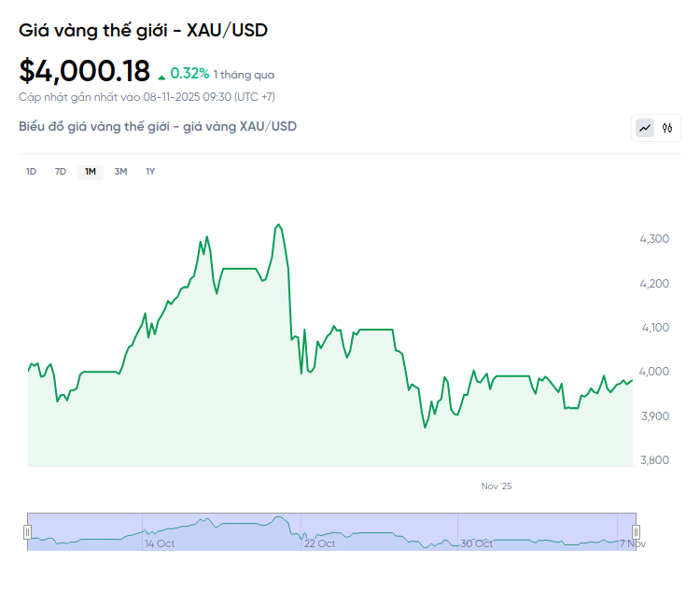Screen dimensions: 700x592
Task: Switch to the line chart view
Action: click(x=645, y=128)
